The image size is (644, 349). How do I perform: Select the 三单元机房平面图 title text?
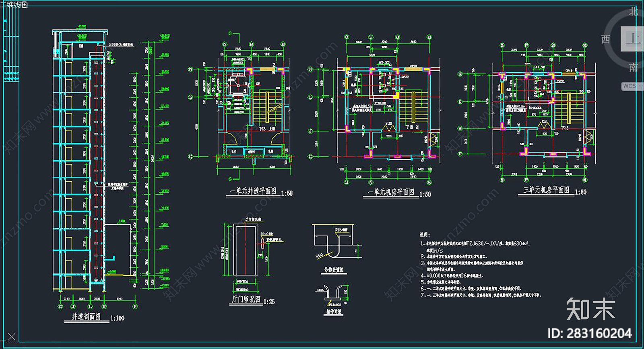tap(546, 190)
